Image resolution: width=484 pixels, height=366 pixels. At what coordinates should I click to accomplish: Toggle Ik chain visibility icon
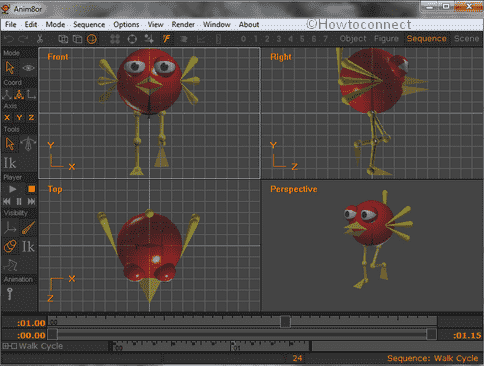(x=28, y=247)
